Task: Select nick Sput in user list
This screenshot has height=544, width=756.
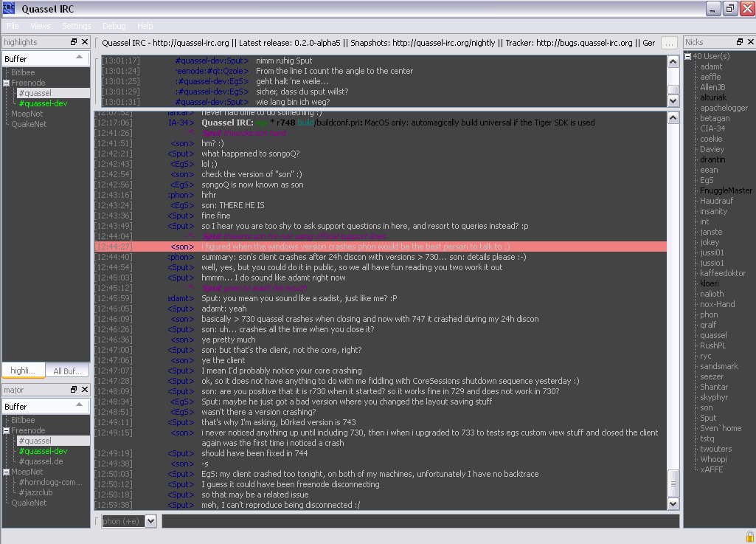Action: (708, 418)
